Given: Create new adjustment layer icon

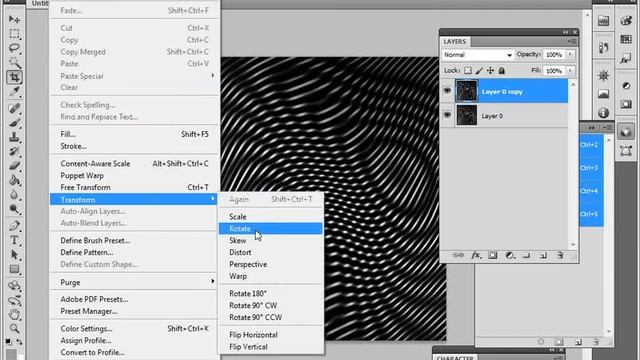Looking at the screenshot, I should pyautogui.click(x=509, y=256).
